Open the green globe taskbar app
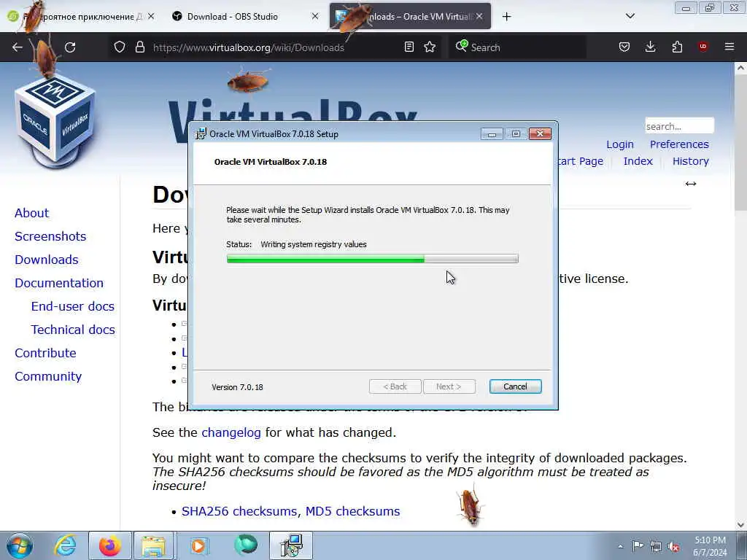The height and width of the screenshot is (560, 747). click(x=245, y=545)
